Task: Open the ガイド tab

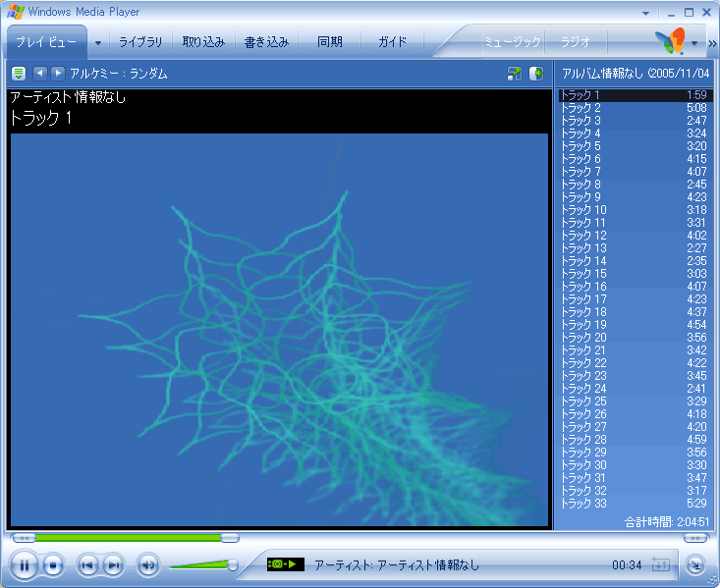Action: pyautogui.click(x=392, y=42)
